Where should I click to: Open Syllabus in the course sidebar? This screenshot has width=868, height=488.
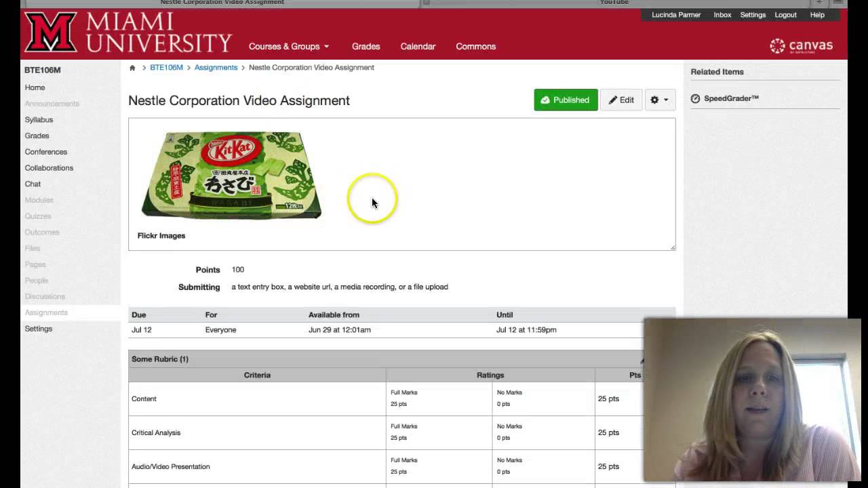click(39, 120)
